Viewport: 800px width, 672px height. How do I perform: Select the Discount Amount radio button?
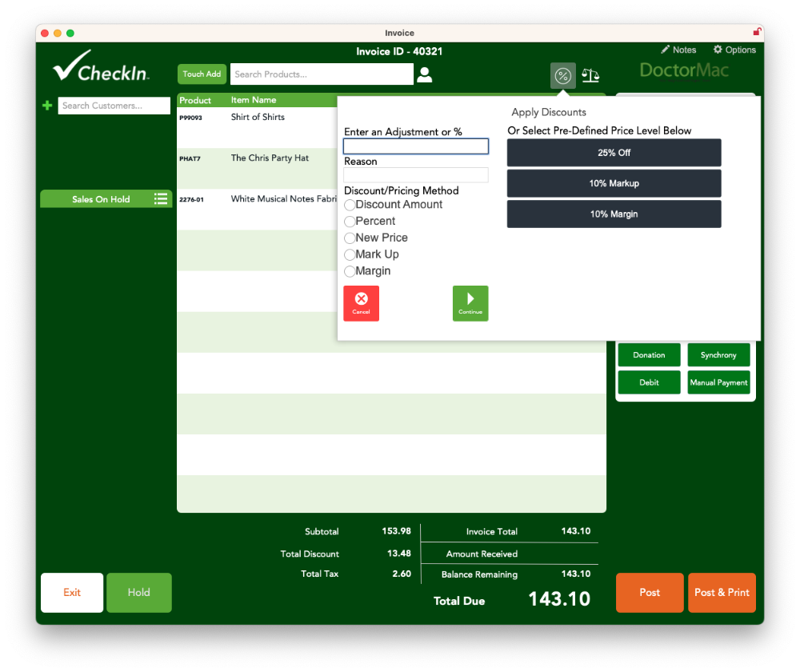pyautogui.click(x=350, y=205)
